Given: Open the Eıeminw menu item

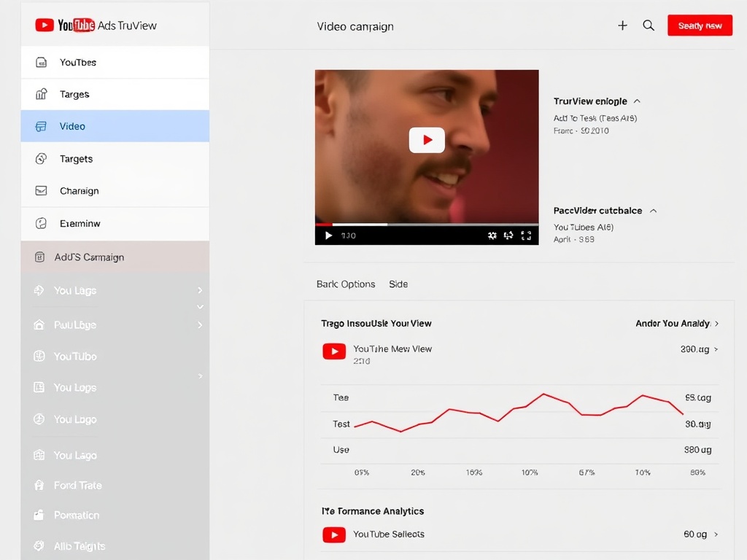Looking at the screenshot, I should pyautogui.click(x=115, y=223).
